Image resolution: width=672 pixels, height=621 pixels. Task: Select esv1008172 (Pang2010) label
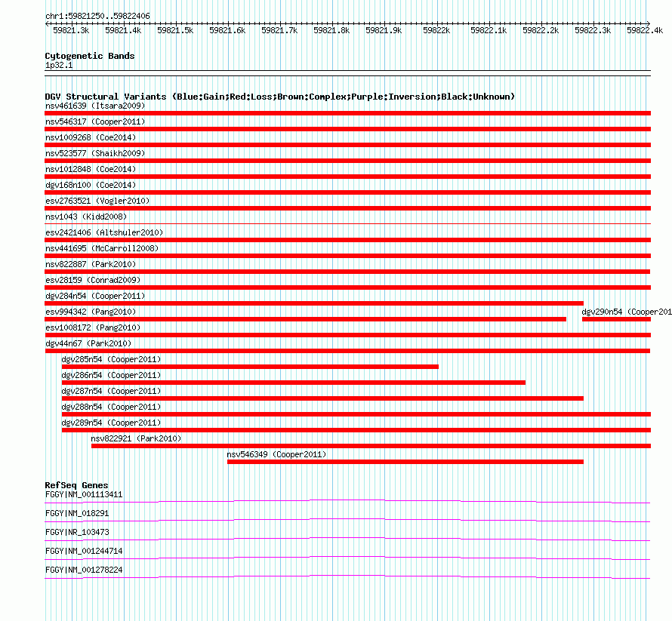(x=93, y=327)
